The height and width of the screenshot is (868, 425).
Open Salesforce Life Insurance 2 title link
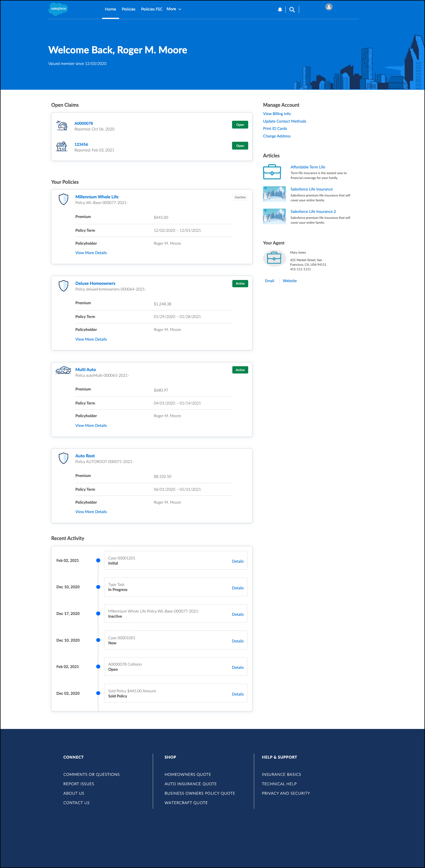(x=313, y=212)
